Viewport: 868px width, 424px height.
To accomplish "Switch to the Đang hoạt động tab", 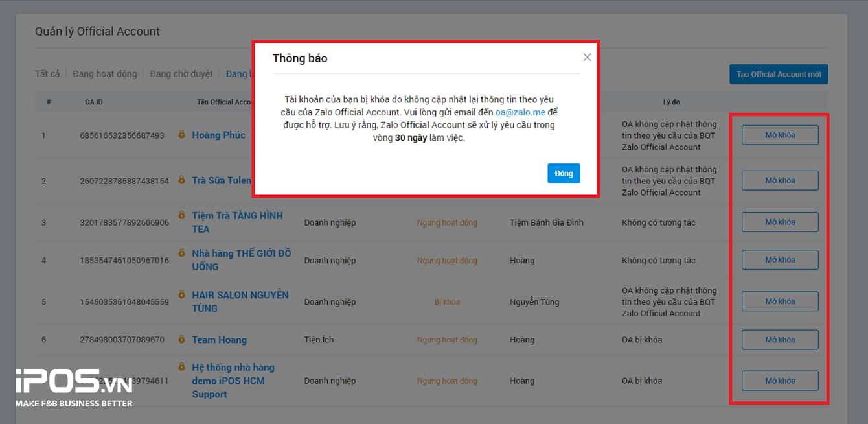I will [104, 73].
